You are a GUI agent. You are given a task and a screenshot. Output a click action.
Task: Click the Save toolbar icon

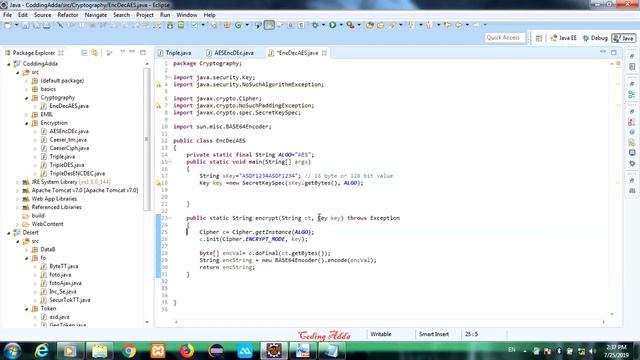point(25,25)
